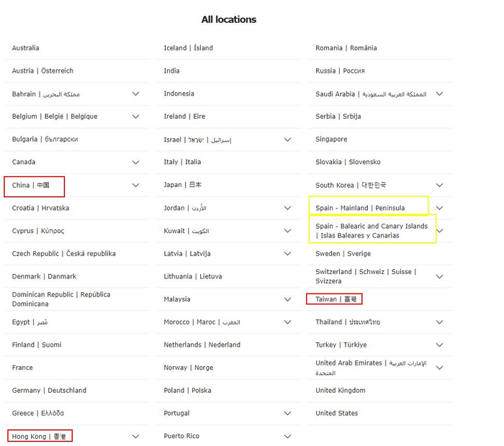Expand the Switzerland language chevron
The height and width of the screenshot is (446, 504).
(x=439, y=276)
